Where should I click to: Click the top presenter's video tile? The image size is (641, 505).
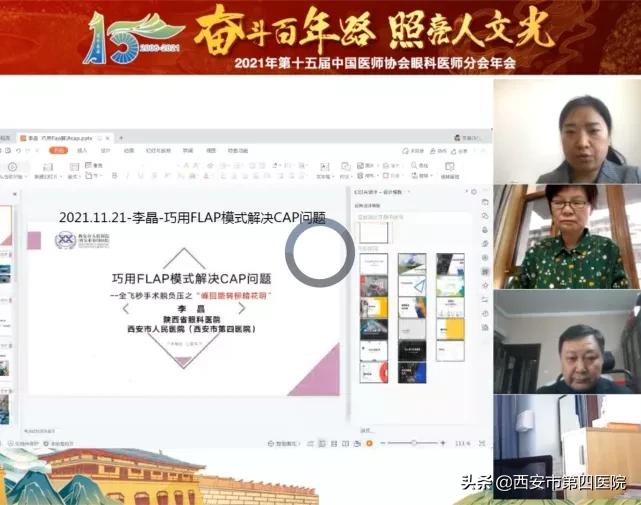(567, 131)
